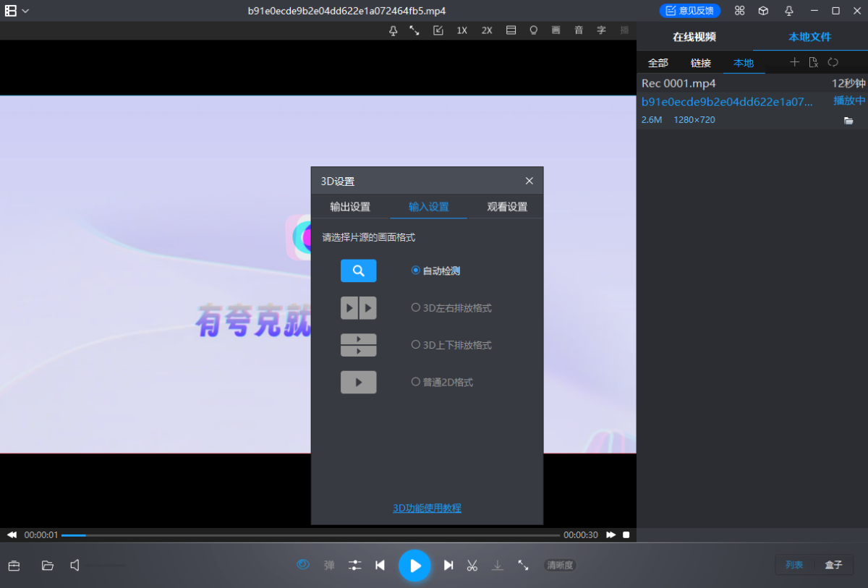868x588 pixels.
Task: Click the 意见反馈 feedback button
Action: (x=689, y=11)
